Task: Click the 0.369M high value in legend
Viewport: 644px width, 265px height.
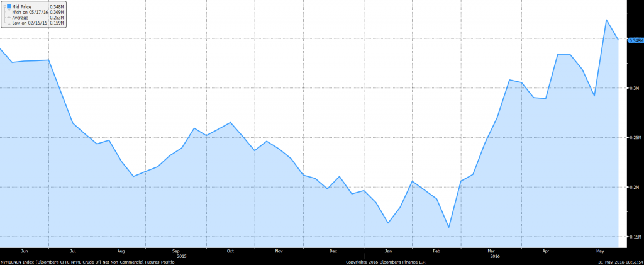Action: click(x=57, y=12)
